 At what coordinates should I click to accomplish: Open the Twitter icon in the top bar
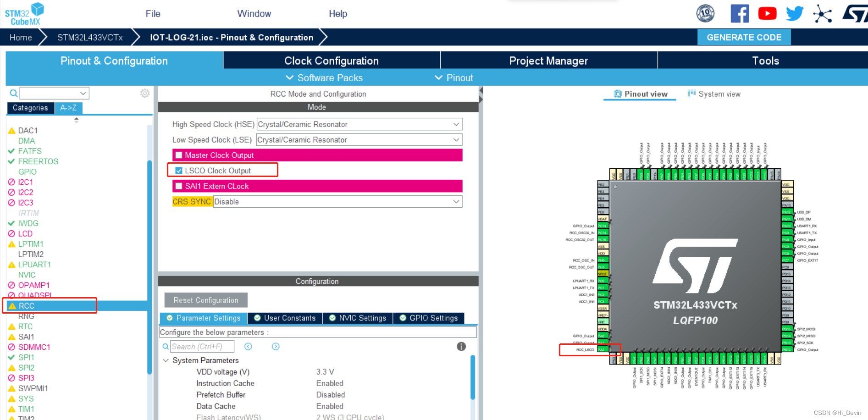[x=794, y=13]
